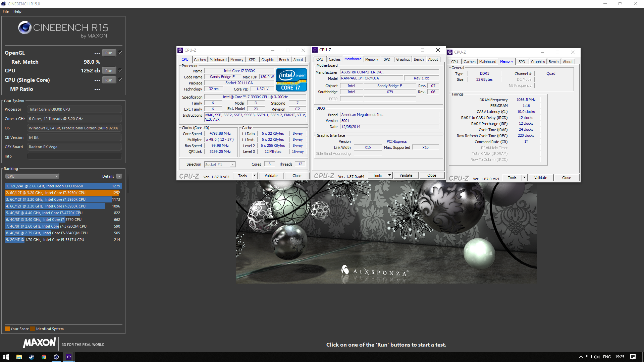This screenshot has height=362, width=644.
Task: Run the OpenGL benchmark
Action: tap(109, 53)
